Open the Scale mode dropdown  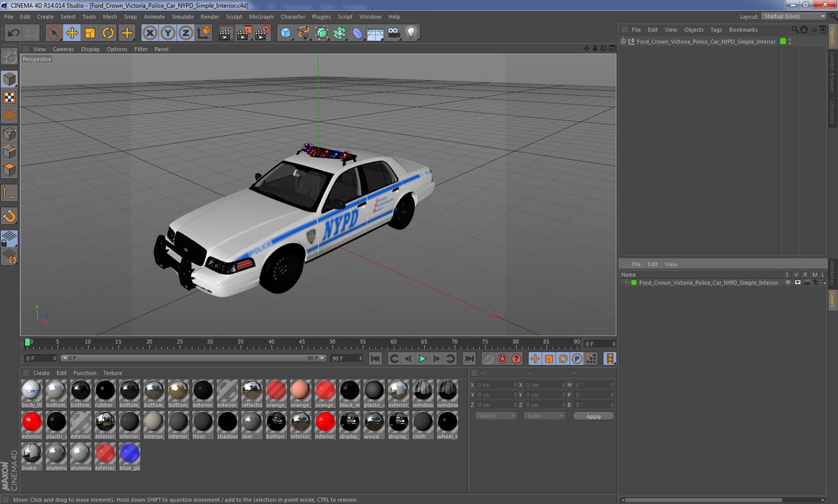coord(545,416)
